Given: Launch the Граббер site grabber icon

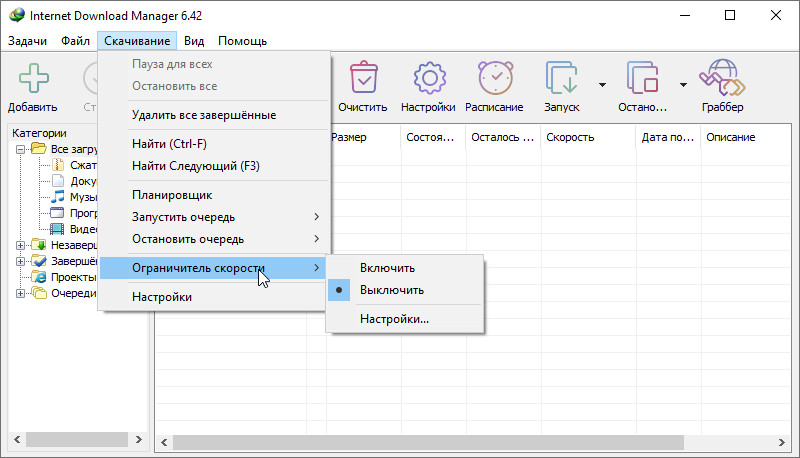Looking at the screenshot, I should point(722,78).
